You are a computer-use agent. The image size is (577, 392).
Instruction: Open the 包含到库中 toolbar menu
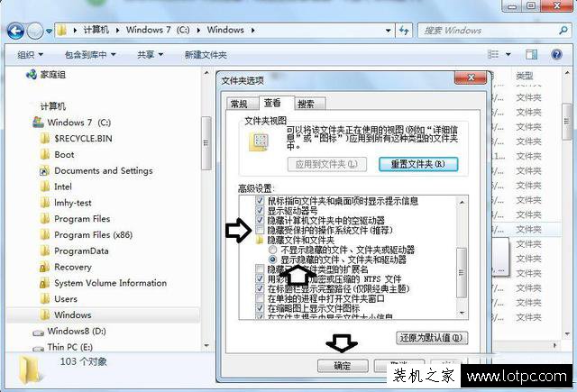90,55
